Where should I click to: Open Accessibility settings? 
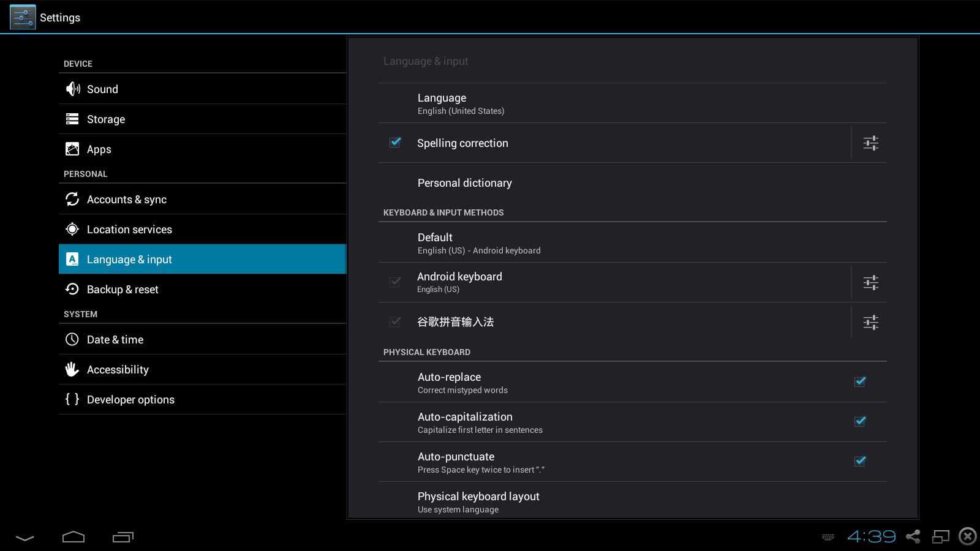pos(203,369)
